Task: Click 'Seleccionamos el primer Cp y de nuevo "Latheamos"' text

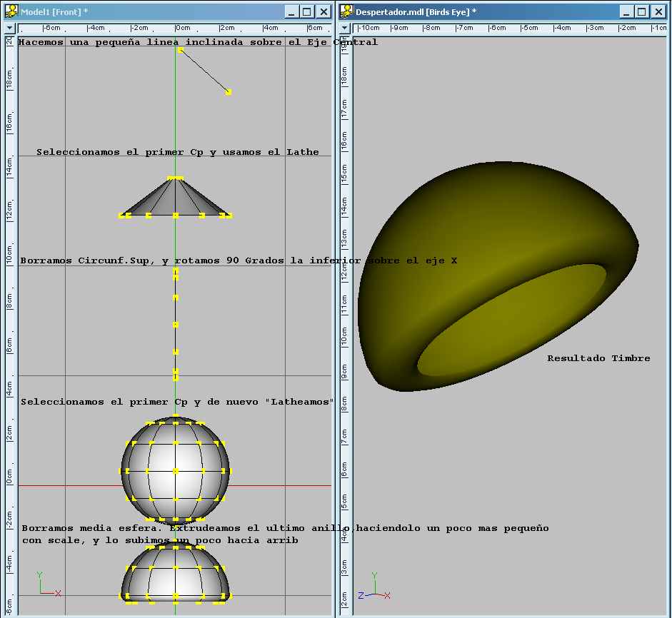Action: [177, 402]
